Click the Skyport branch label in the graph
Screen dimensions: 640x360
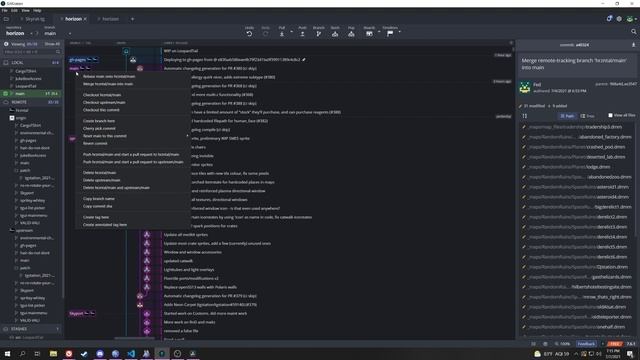point(82,313)
